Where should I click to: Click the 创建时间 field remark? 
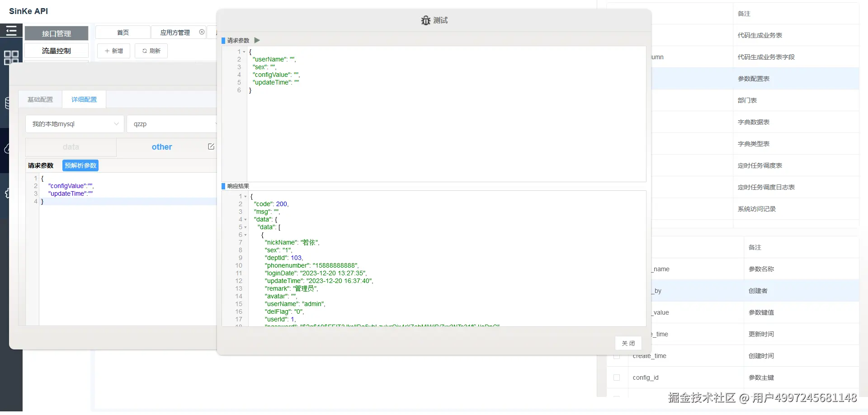coord(761,356)
